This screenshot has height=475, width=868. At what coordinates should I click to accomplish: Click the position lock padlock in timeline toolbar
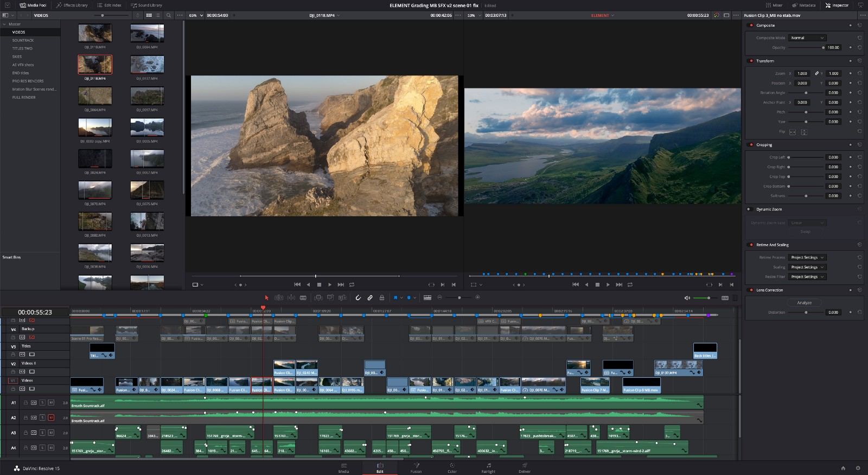382,297
